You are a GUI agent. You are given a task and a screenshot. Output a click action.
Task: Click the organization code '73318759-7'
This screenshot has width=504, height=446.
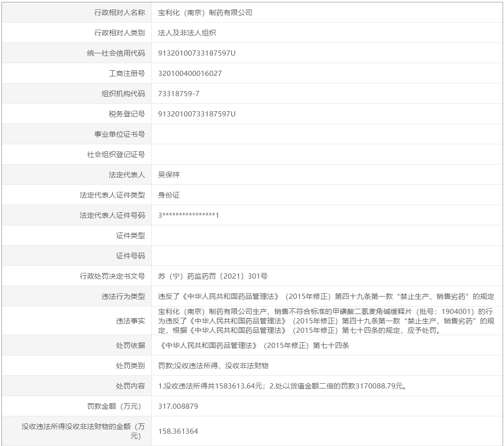click(179, 93)
